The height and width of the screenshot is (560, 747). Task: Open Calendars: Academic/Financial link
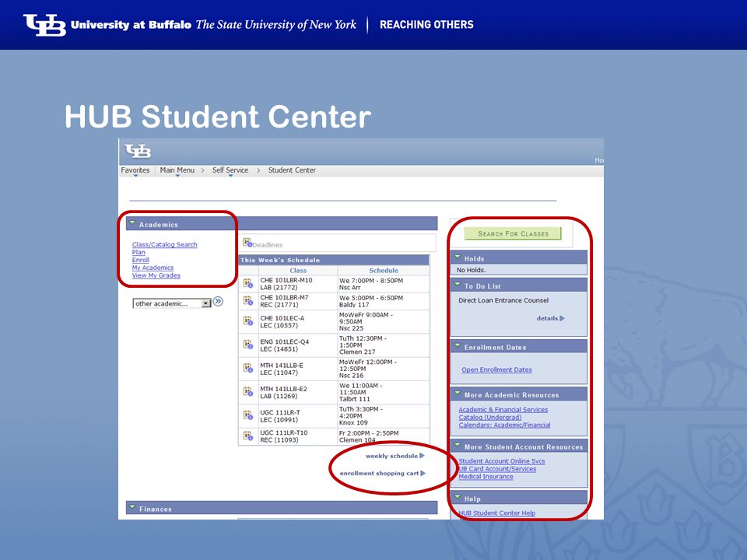tap(504, 425)
